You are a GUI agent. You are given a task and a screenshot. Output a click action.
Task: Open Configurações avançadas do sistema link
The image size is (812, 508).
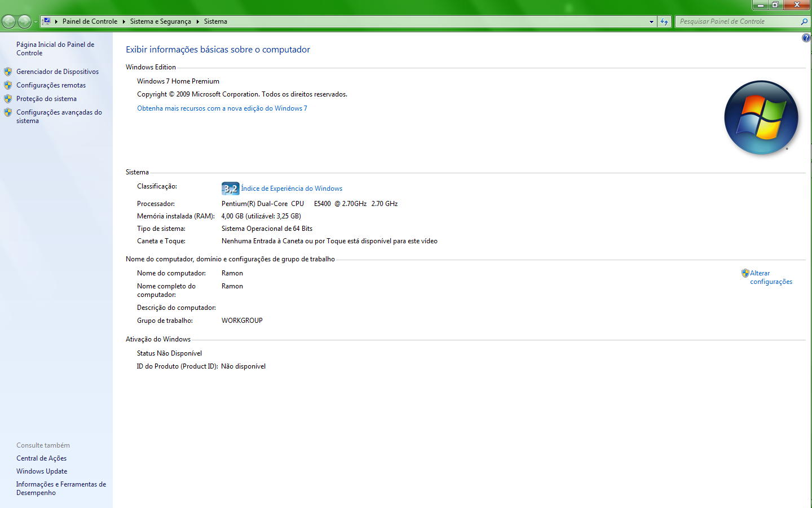pos(59,116)
